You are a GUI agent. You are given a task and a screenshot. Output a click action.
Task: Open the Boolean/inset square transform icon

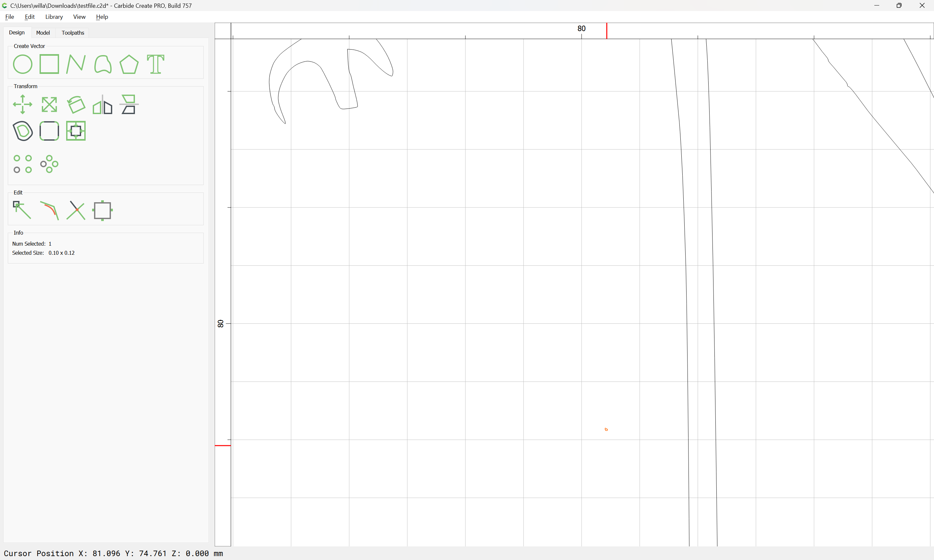[76, 131]
